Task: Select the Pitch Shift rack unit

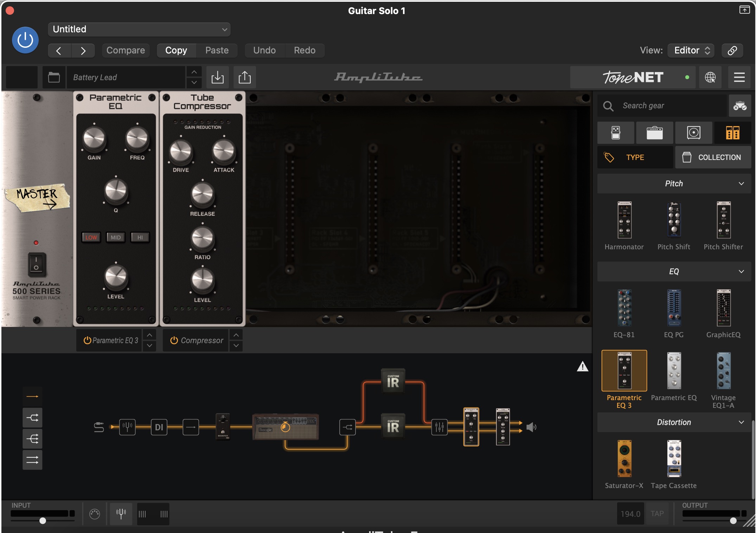Action: coord(674,220)
